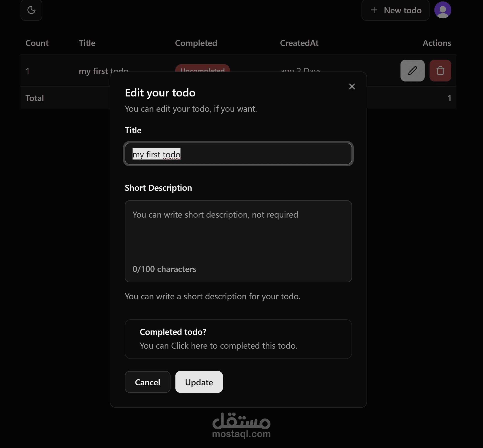Screen dimensions: 483x448
Task: Click the CreatedAt column header
Action: click(x=299, y=43)
